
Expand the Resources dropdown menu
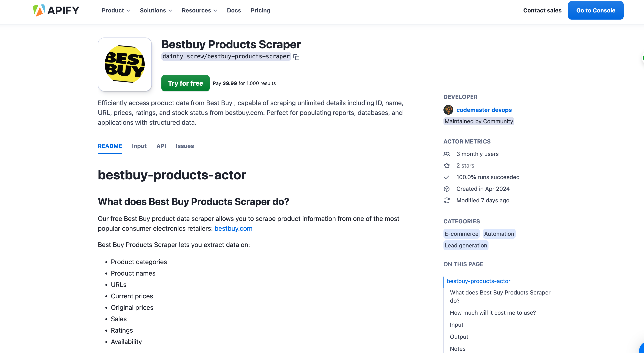[199, 11]
